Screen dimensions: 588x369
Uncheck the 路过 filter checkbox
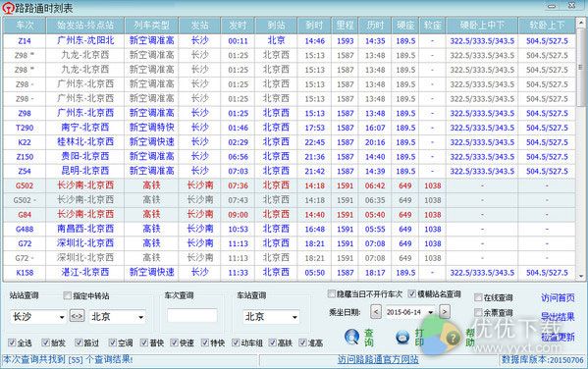[79, 343]
